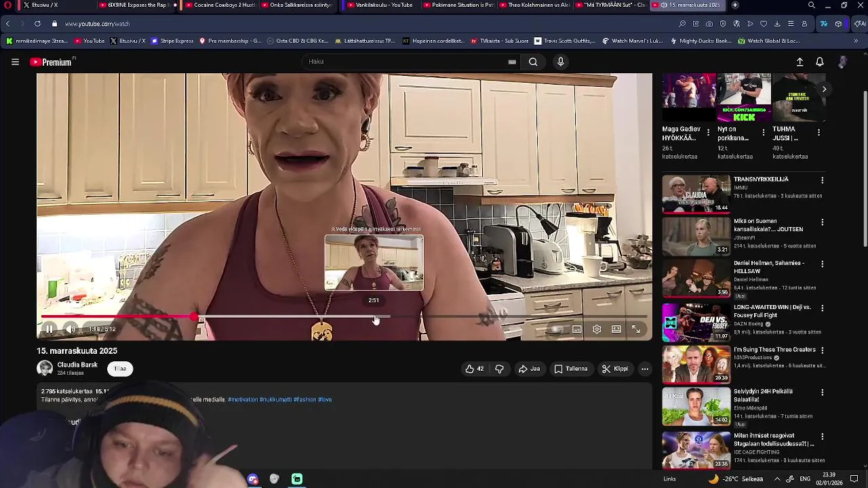This screenshot has width=868, height=488.
Task: Open the AI button in browser toolbar
Action: [859, 24]
